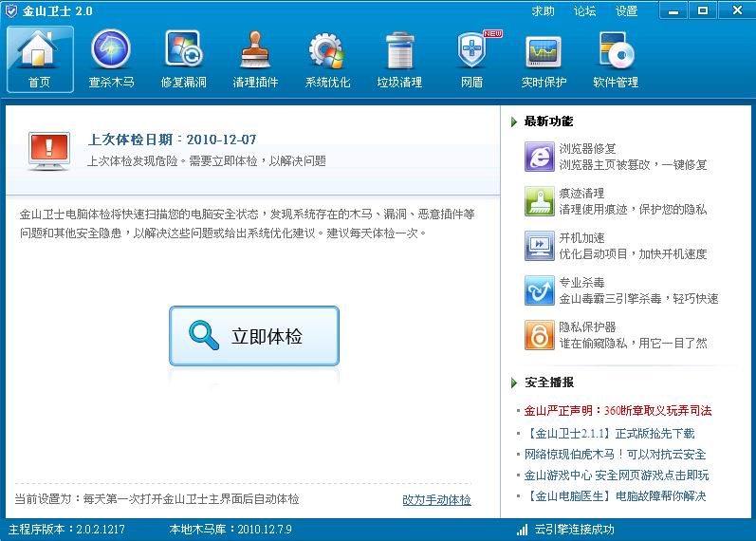Open 软件管理 software management
This screenshot has height=541, width=756.
(616, 60)
